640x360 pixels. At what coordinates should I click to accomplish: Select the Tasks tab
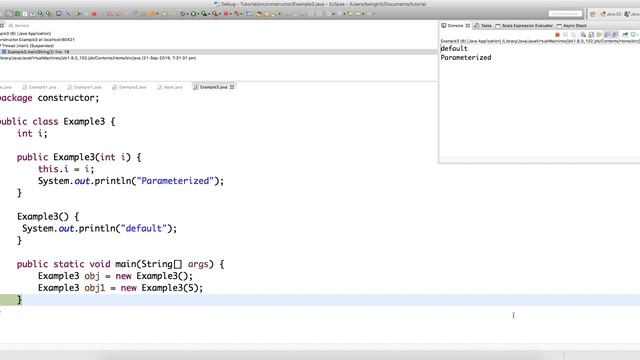click(x=482, y=25)
